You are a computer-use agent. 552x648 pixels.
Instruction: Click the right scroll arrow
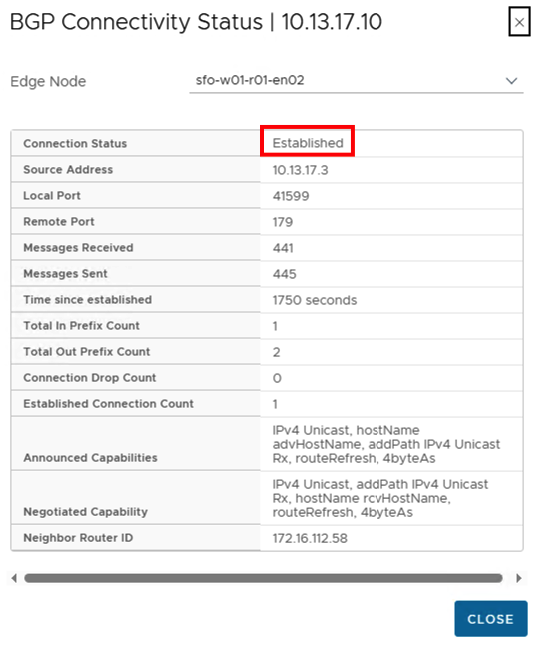[519, 578]
